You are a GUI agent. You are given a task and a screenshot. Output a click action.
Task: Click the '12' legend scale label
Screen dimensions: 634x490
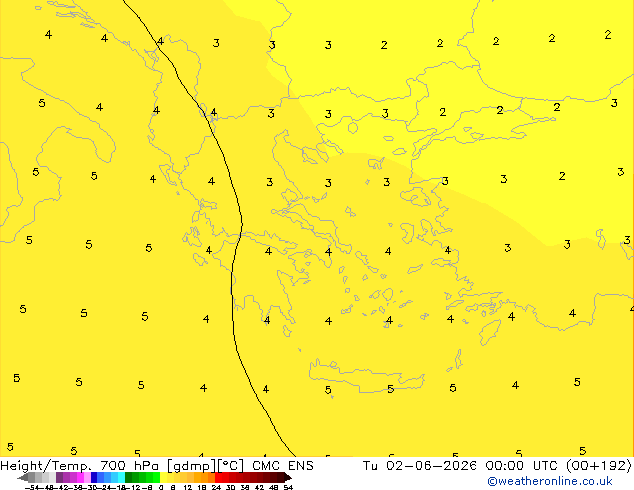(187, 487)
